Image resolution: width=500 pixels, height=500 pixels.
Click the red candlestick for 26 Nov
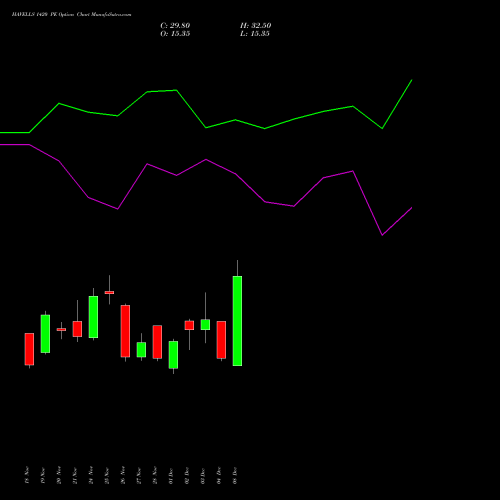(x=125, y=331)
